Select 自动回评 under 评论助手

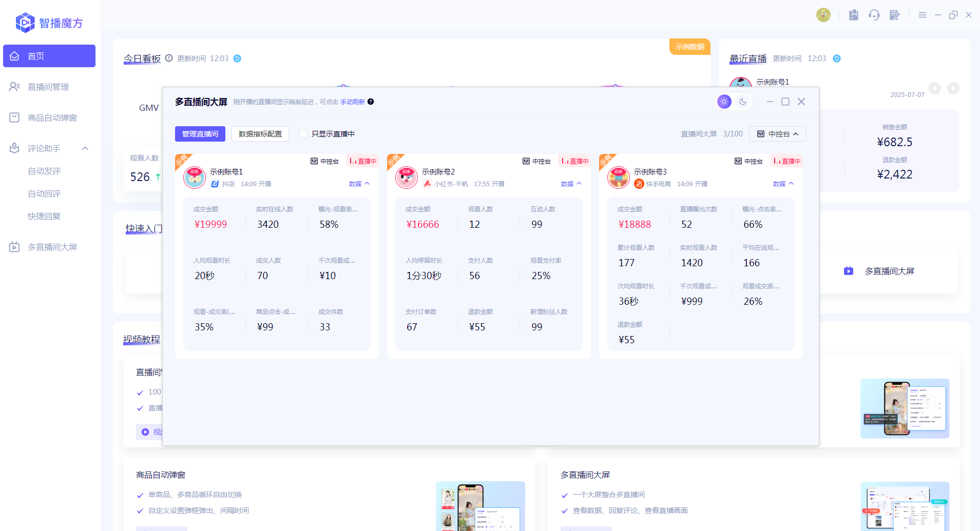(44, 193)
